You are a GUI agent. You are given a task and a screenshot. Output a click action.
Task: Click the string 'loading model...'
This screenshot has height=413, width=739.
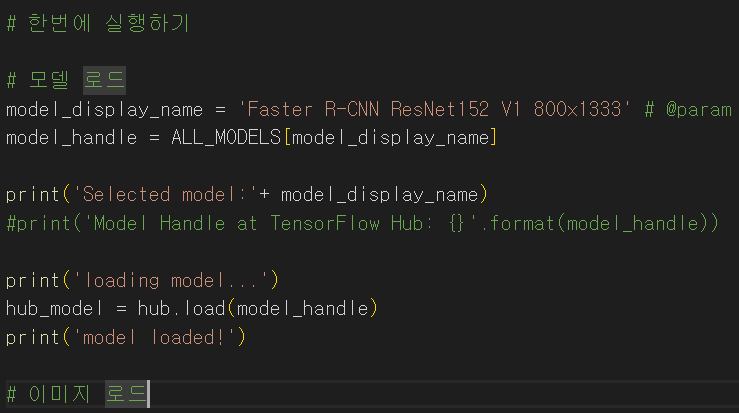pyautogui.click(x=171, y=281)
